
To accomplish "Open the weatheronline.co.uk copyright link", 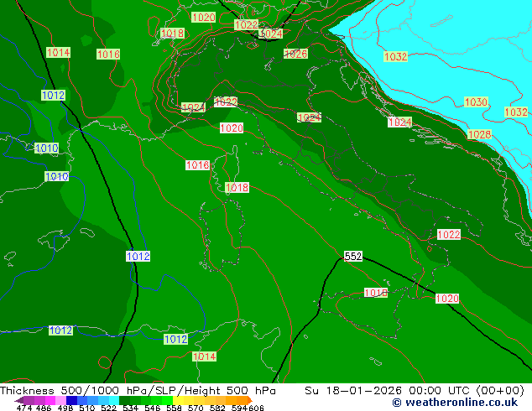I will coord(455,402).
